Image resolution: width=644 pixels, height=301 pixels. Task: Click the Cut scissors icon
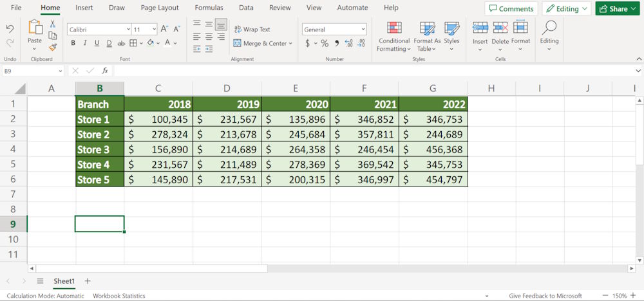pos(53,24)
